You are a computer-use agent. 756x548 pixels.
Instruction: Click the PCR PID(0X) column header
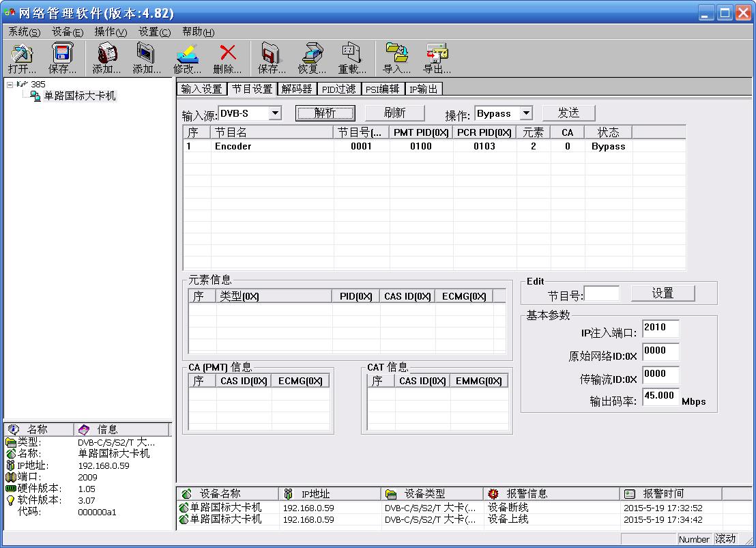484,132
